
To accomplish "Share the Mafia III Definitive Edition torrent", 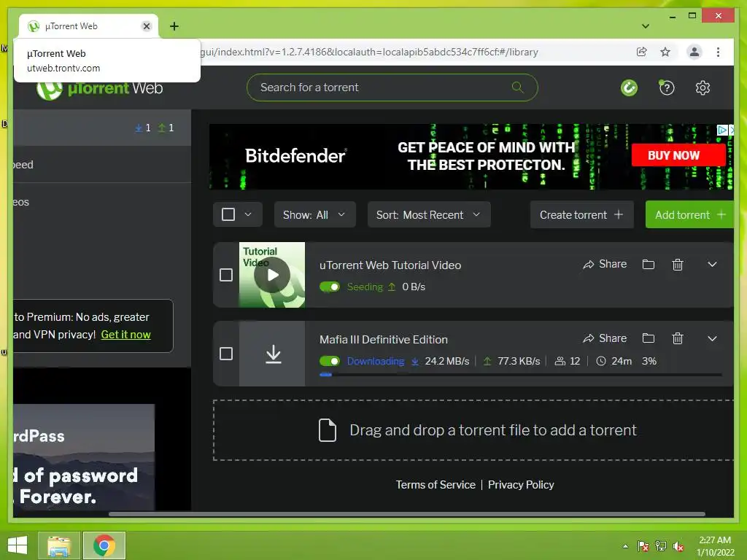I will 605,338.
